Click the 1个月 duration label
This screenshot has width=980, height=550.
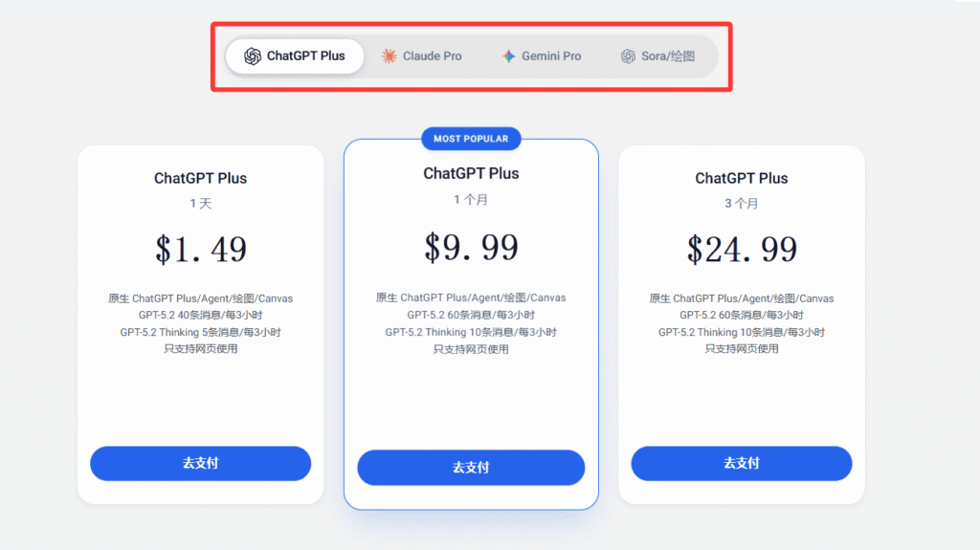coord(471,200)
